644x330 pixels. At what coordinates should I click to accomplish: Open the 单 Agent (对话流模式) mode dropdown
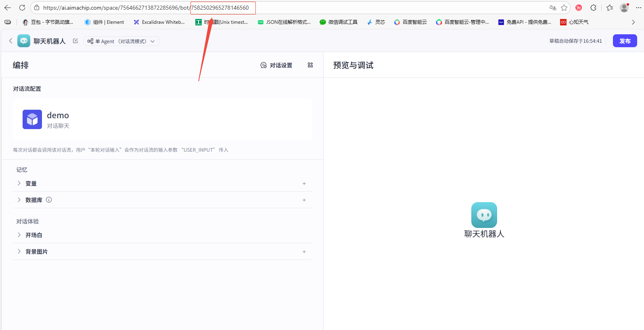click(x=121, y=41)
